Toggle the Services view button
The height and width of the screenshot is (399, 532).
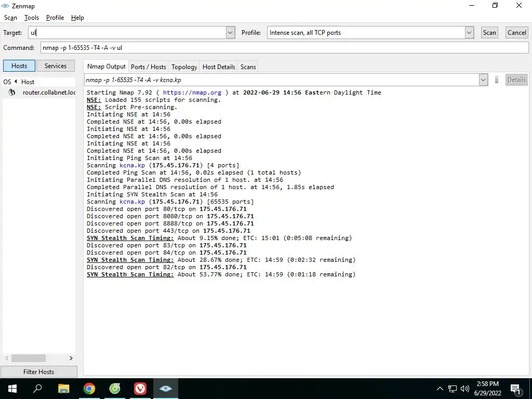[55, 66]
